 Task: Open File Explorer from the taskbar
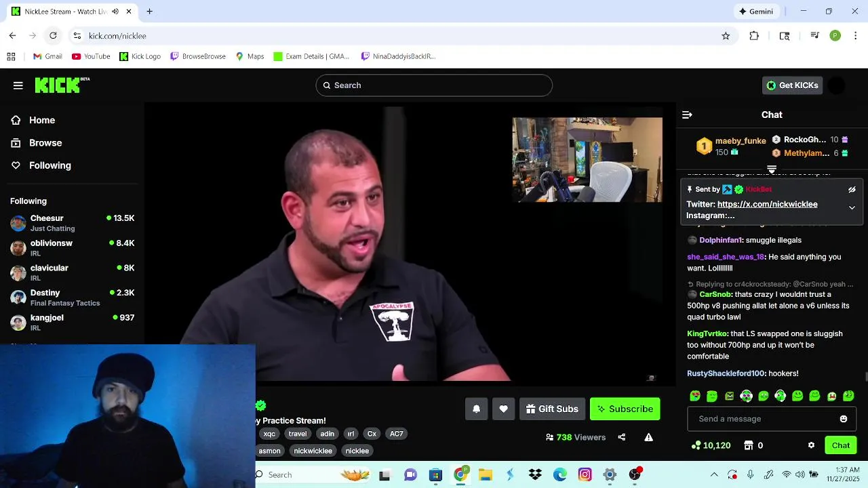(485, 475)
